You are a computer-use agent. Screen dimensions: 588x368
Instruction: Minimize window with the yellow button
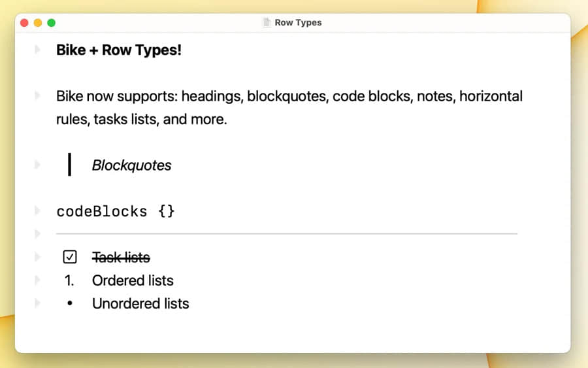(38, 23)
